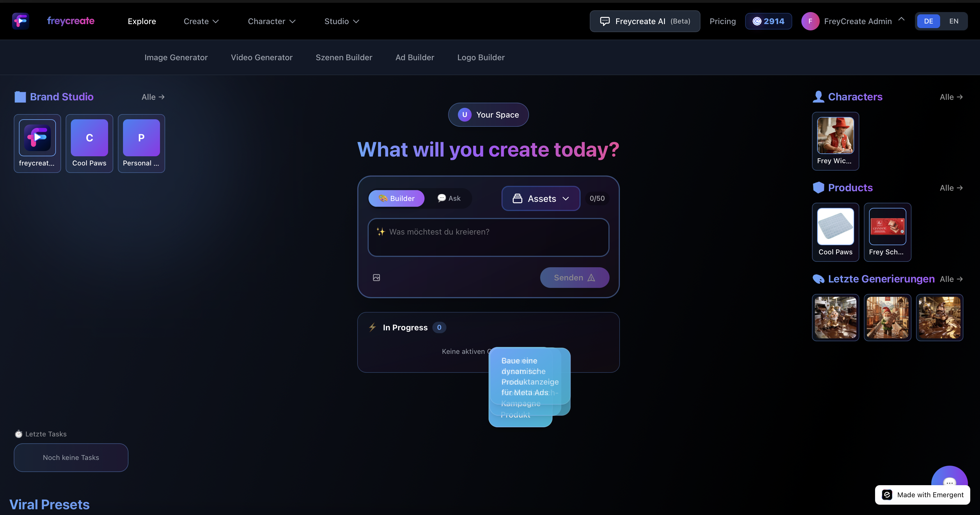Switch language to EN
980x515 pixels.
tap(954, 21)
